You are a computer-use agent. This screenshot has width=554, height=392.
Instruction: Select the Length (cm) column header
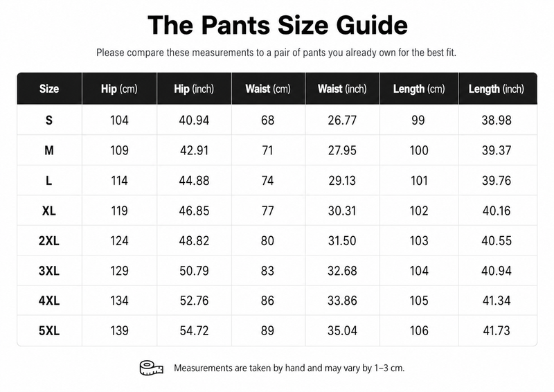tap(419, 89)
